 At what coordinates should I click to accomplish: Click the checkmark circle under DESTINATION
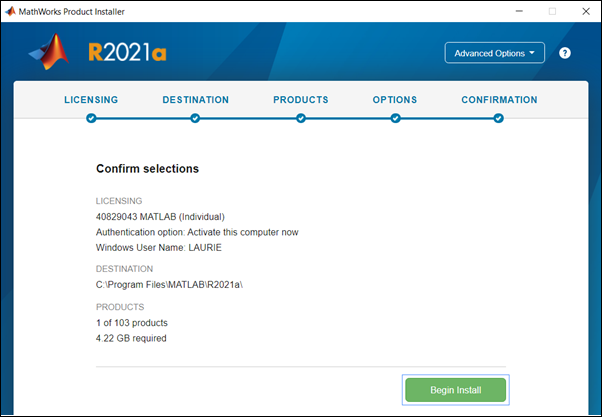(x=195, y=118)
